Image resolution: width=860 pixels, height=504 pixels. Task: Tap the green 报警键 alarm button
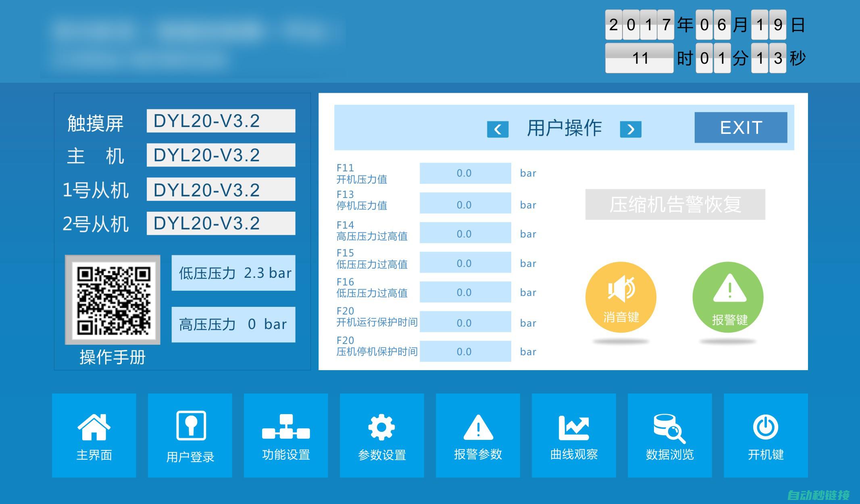[x=728, y=297]
